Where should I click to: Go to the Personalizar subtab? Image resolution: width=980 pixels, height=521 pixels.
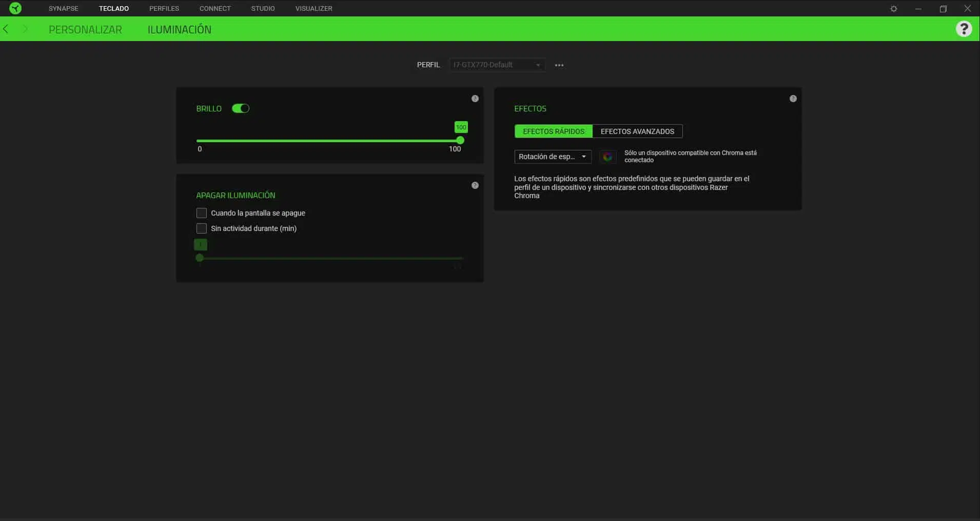click(x=85, y=29)
